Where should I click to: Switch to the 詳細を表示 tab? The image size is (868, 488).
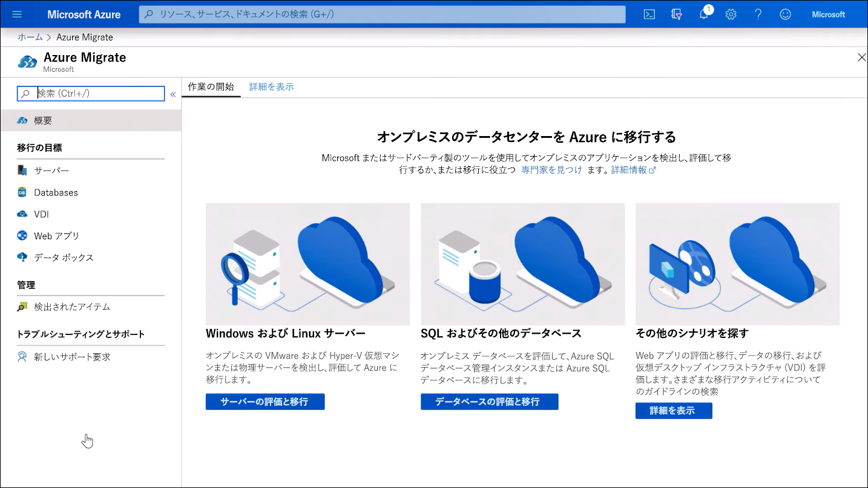pyautogui.click(x=272, y=86)
